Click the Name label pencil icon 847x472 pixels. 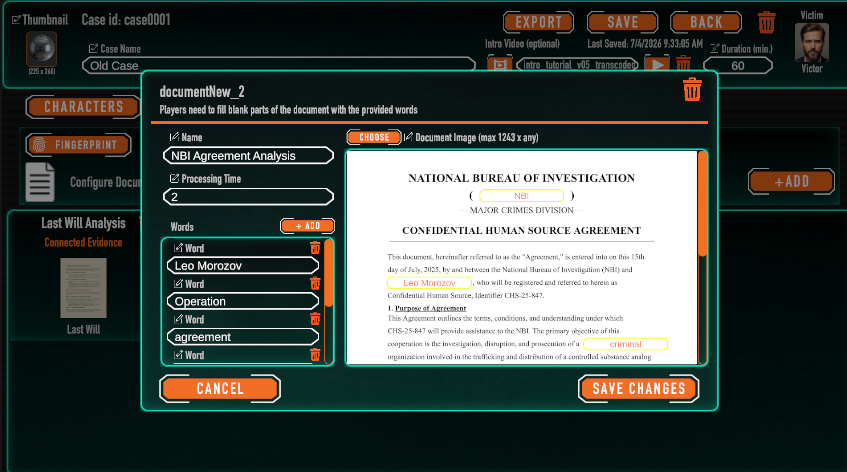[174, 137]
